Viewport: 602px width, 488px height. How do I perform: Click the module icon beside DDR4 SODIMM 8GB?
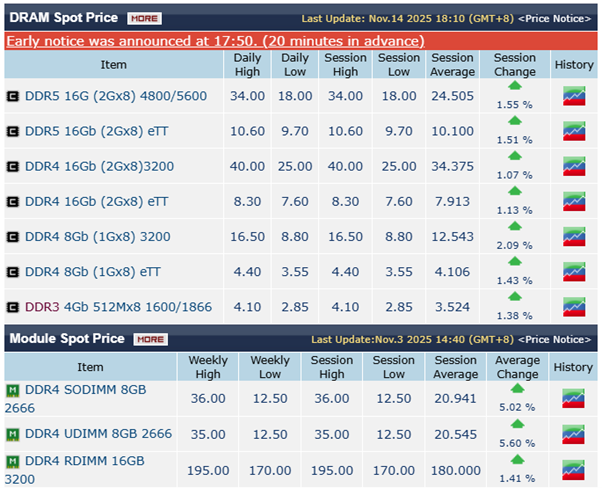point(13,391)
